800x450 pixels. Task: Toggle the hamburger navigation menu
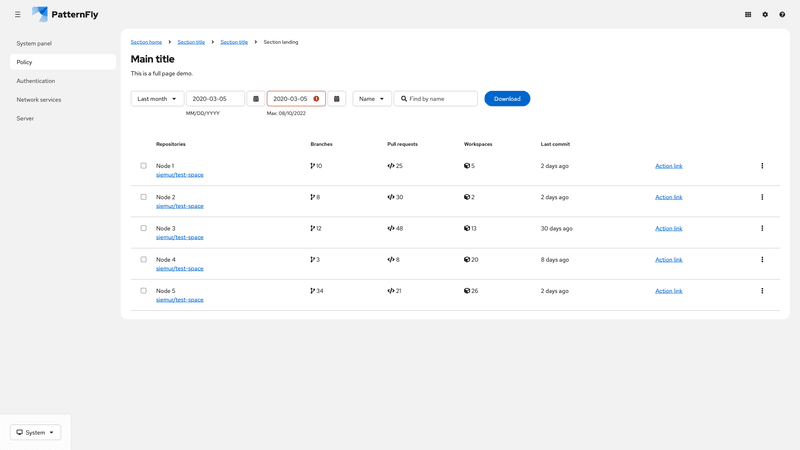18,14
